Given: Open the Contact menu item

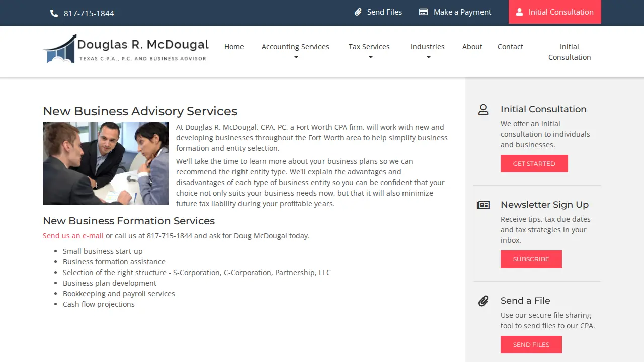Looking at the screenshot, I should [x=510, y=47].
